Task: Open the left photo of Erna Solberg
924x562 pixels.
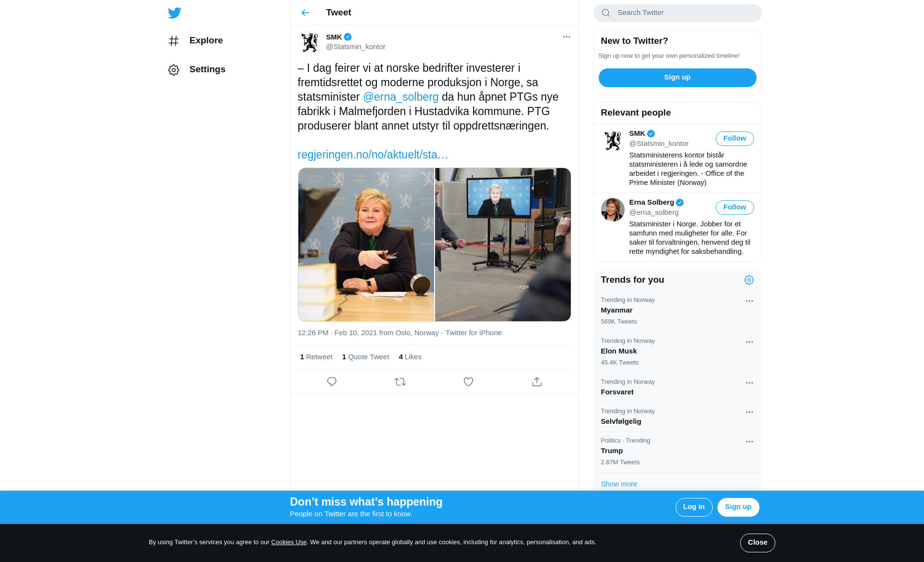Action: [x=366, y=245]
